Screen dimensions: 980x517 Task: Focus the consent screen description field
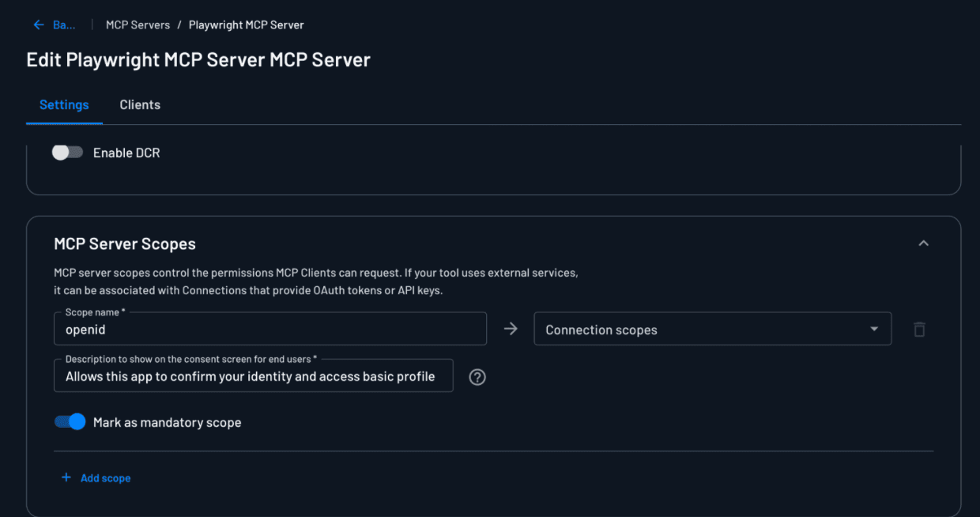(x=253, y=375)
